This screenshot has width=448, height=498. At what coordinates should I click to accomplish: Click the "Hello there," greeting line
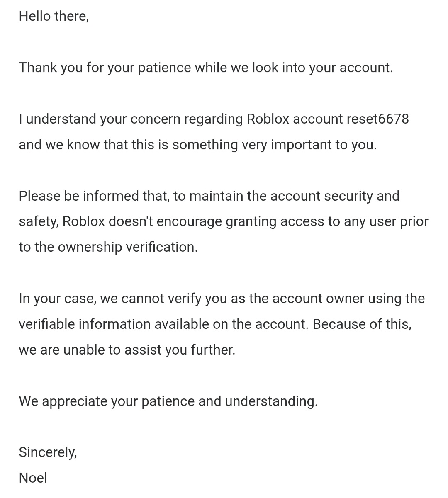click(x=54, y=16)
